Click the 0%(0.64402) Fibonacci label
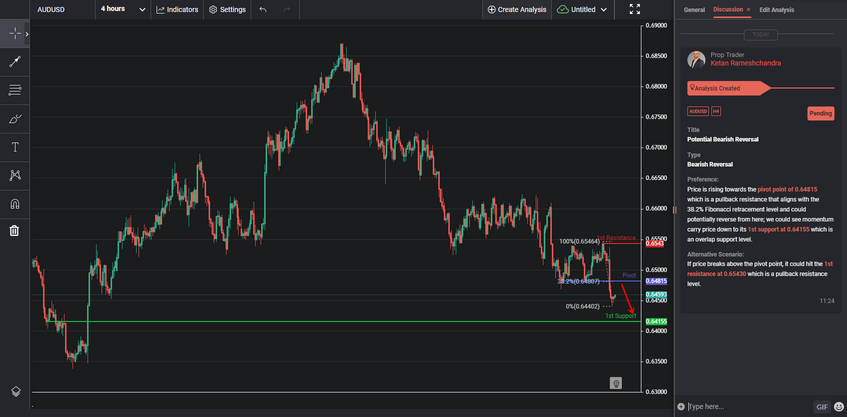The width and height of the screenshot is (847, 417). [583, 306]
